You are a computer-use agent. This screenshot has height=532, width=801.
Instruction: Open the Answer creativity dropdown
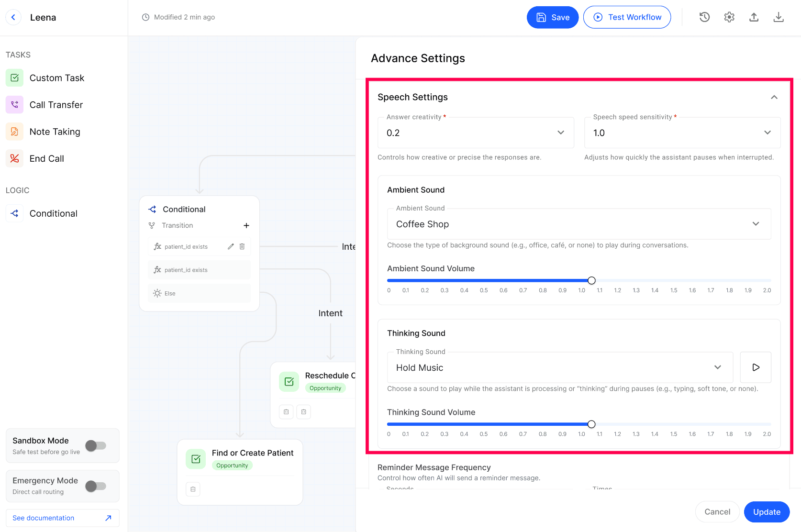coord(476,133)
